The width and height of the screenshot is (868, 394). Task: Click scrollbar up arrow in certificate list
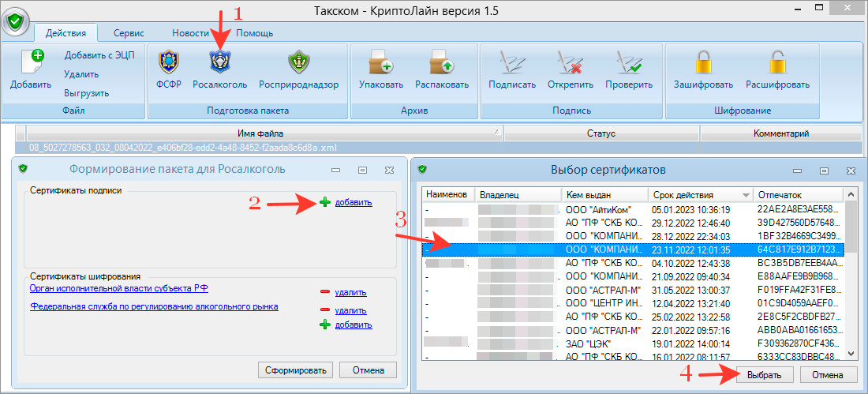851,193
